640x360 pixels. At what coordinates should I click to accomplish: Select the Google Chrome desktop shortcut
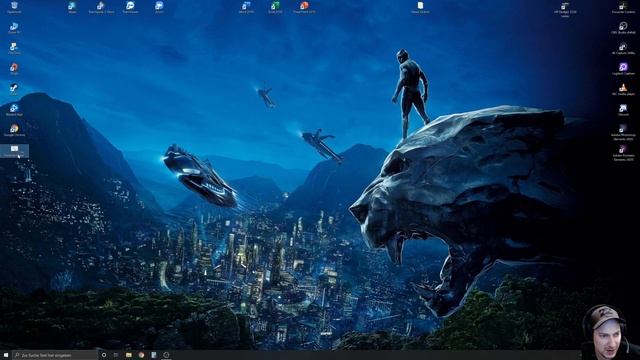click(x=14, y=130)
